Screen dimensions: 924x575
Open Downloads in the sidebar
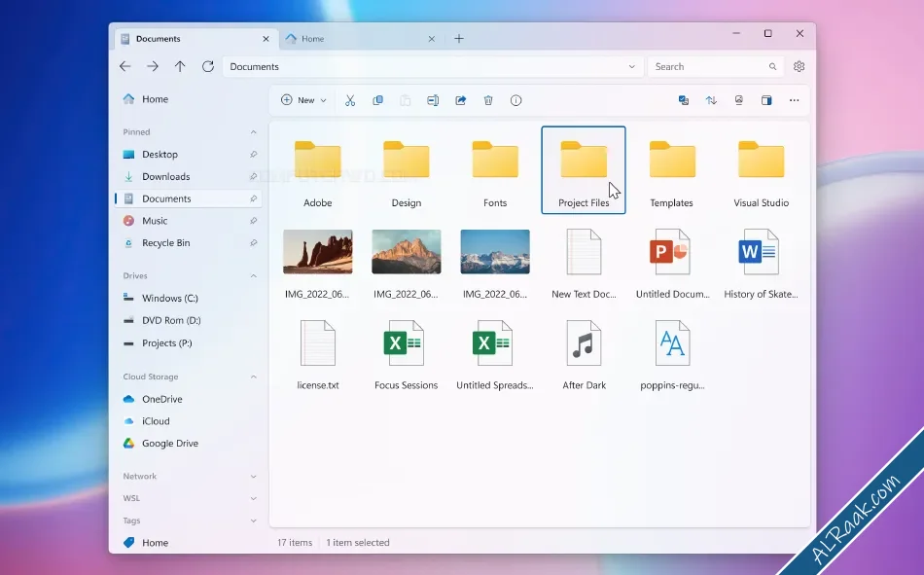click(x=188, y=176)
